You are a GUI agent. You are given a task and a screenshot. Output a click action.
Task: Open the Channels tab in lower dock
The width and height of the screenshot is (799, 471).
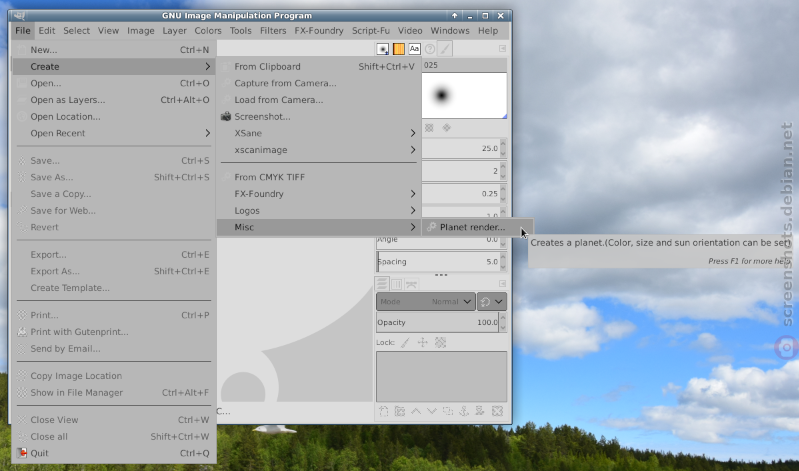tap(396, 284)
